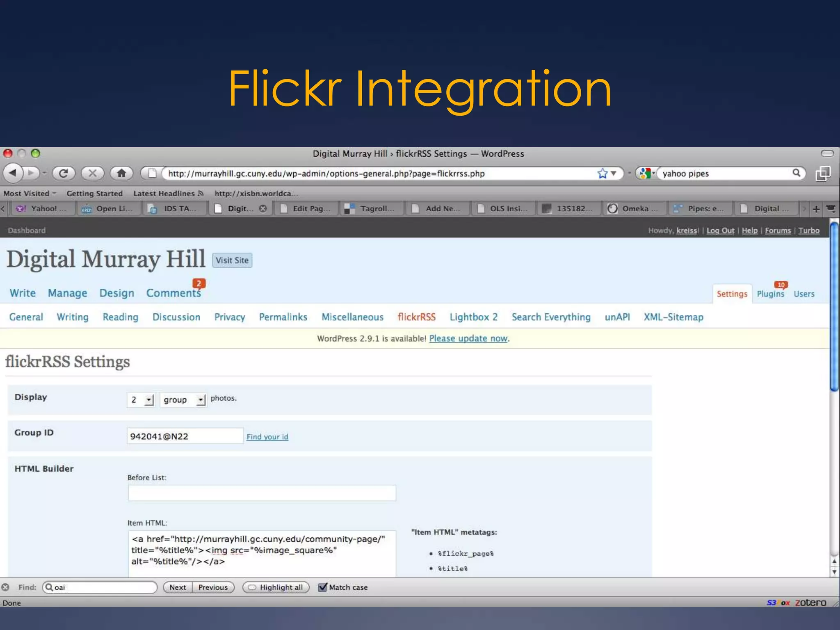Click the overlapping windows icon beside search
Image resolution: width=840 pixels, height=630 pixels.
pos(823,173)
